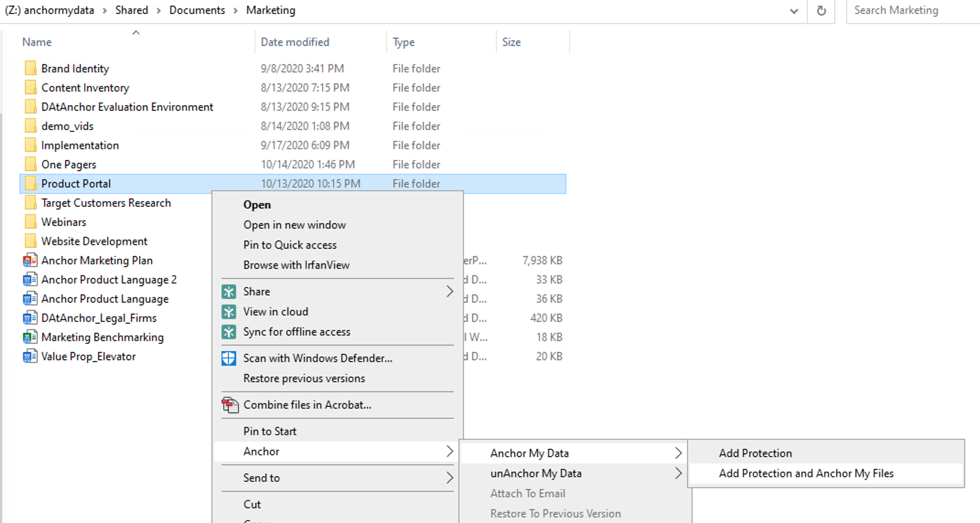Select Add Protection from the submenu
This screenshot has height=523, width=980.
(x=755, y=454)
